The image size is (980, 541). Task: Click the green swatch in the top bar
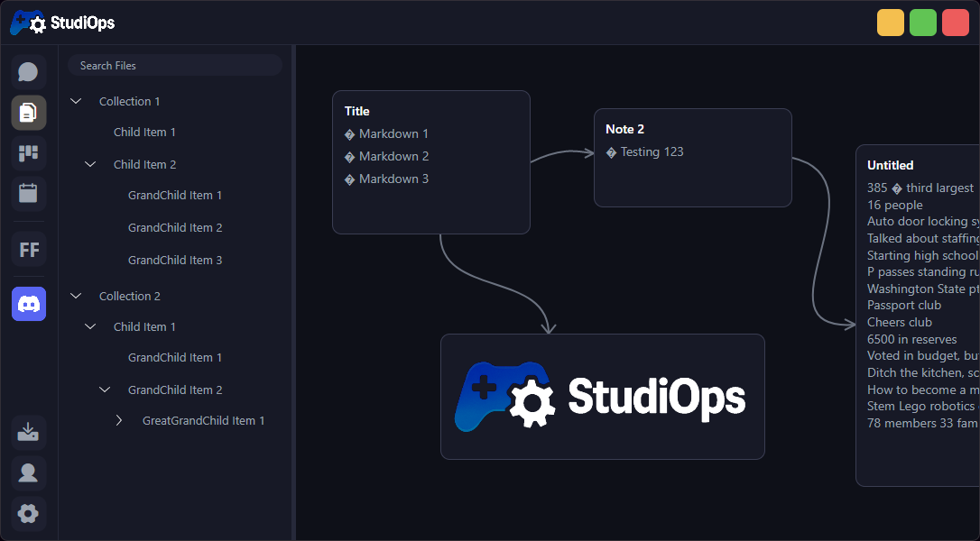tap(922, 22)
